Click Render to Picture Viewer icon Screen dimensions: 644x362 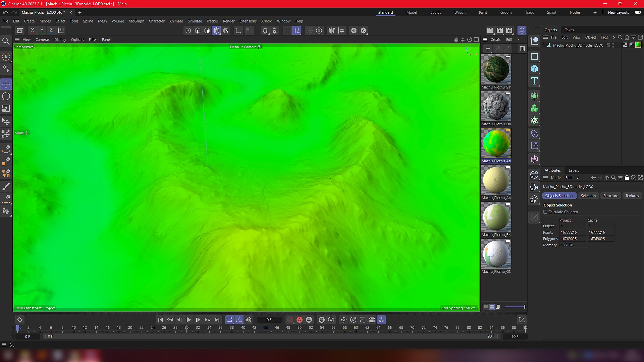coord(500,31)
